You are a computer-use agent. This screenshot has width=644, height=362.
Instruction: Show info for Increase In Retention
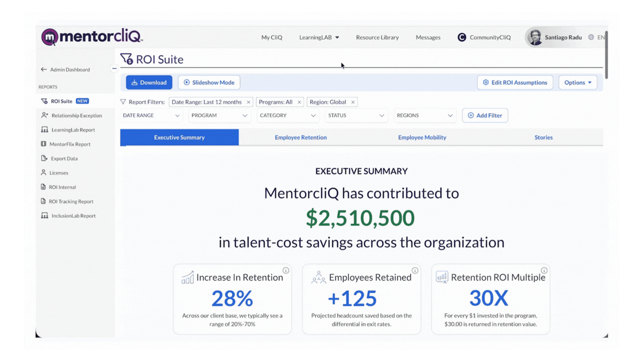pos(286,271)
